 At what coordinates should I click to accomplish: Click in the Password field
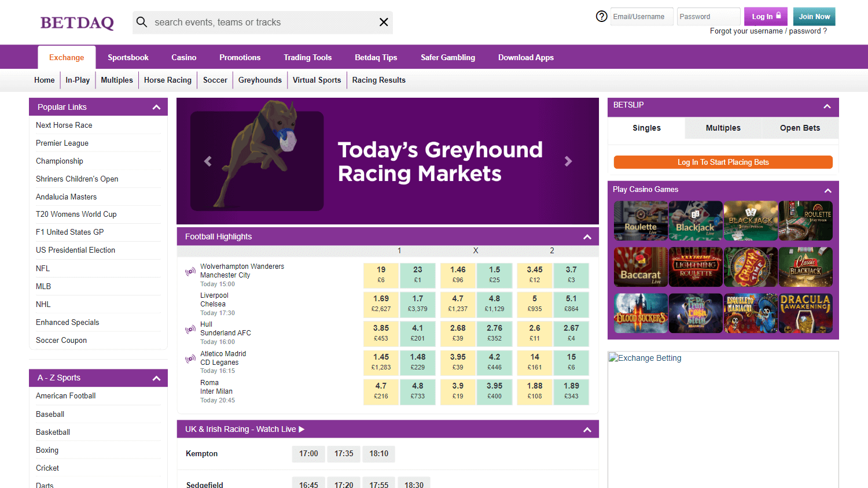coord(708,16)
